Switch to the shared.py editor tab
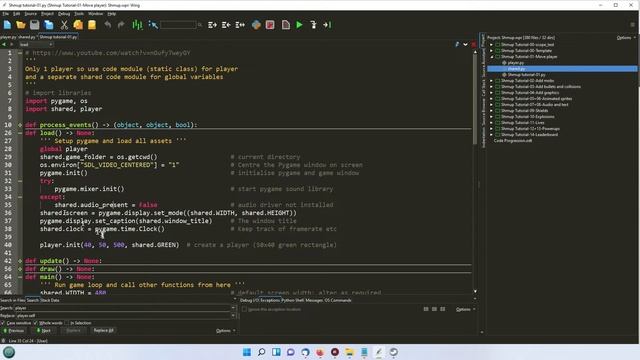Image resolution: width=640 pixels, height=360 pixels. point(27,37)
